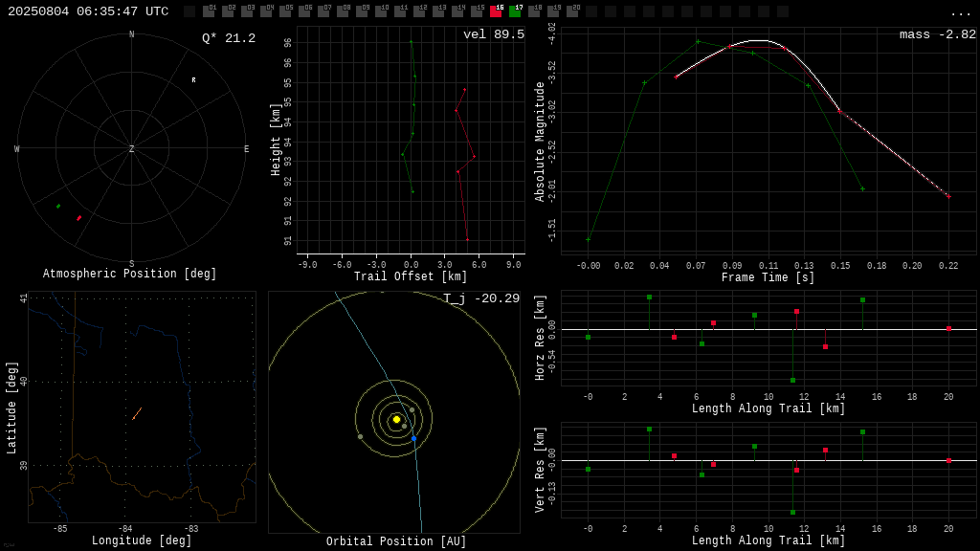Click the orange meteor track on the map

pos(137,413)
